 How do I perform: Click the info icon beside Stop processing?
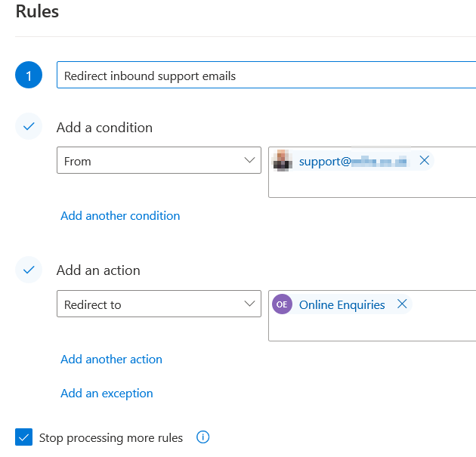[202, 437]
